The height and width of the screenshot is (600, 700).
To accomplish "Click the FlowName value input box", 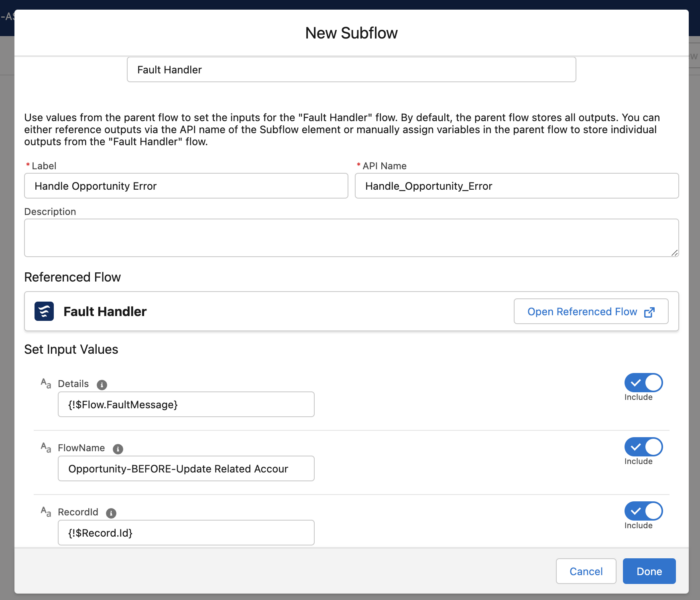I will 186,468.
